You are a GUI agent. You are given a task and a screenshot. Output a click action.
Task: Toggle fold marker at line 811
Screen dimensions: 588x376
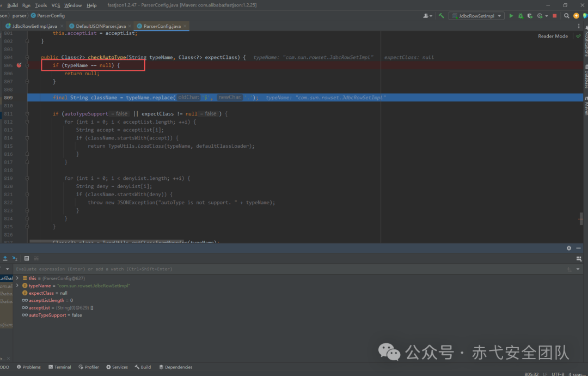[27, 114]
